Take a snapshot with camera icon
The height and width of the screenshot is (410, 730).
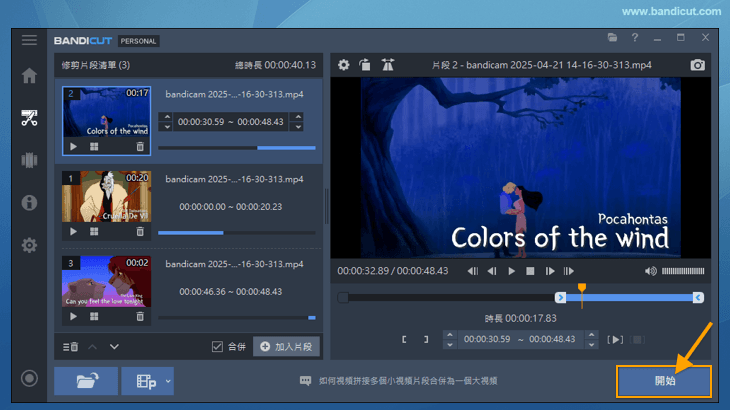pyautogui.click(x=697, y=65)
